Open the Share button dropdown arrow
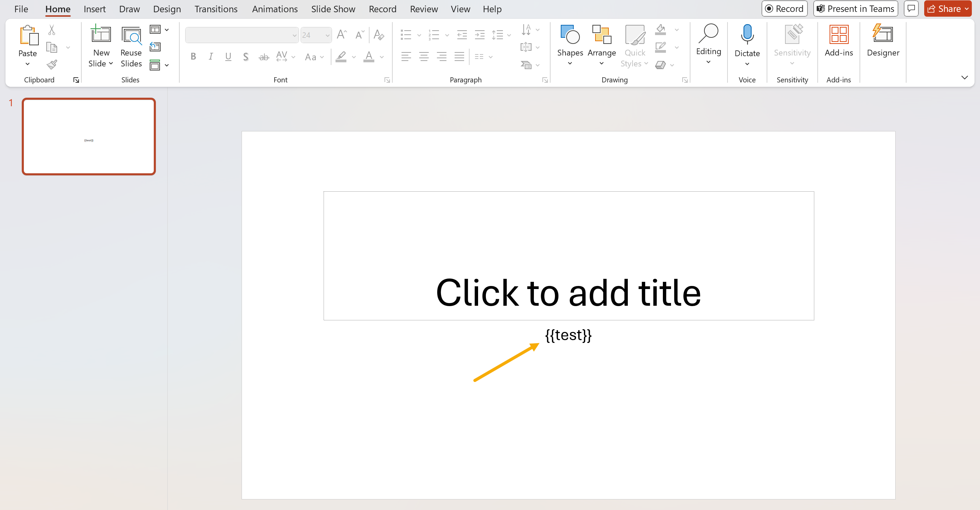The height and width of the screenshot is (510, 980). tap(967, 9)
